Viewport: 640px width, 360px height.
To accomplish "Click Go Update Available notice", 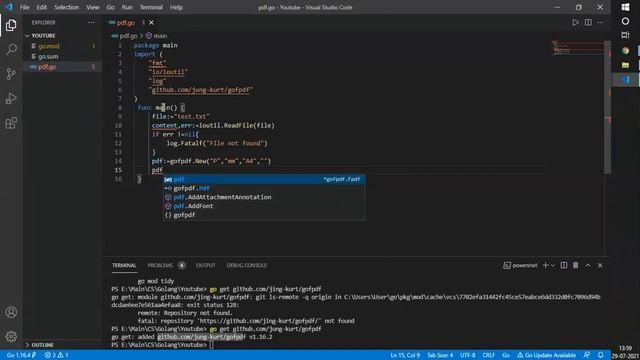I will [x=547, y=355].
